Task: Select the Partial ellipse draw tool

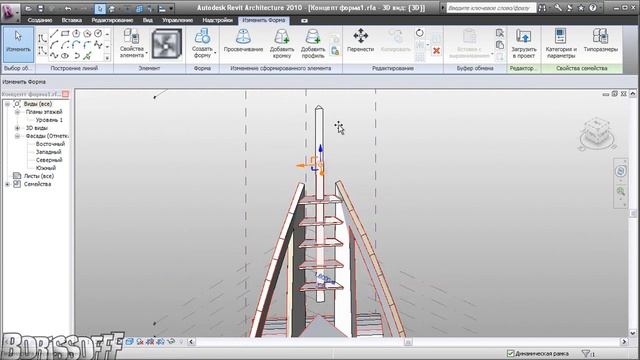Action: point(76,56)
